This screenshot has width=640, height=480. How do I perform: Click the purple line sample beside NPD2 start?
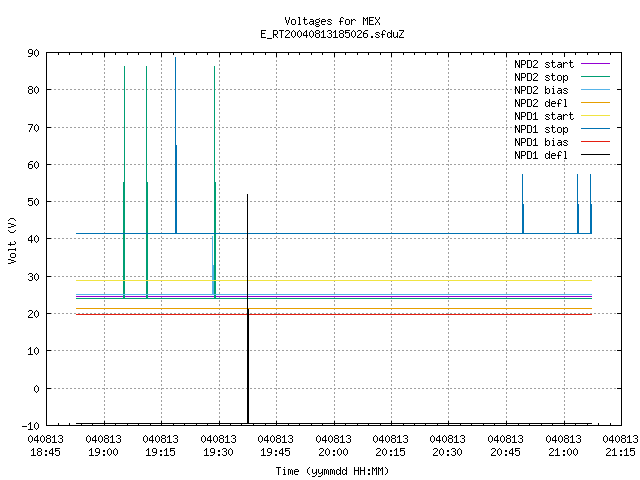point(595,64)
